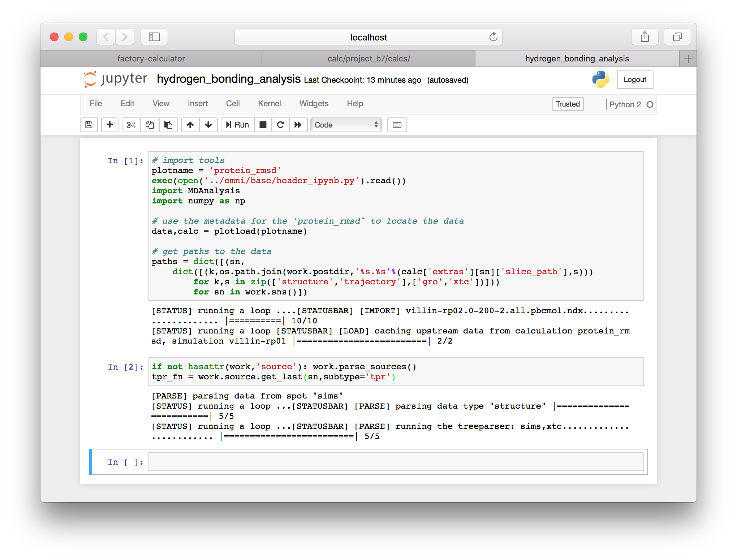
Task: Open the Help menu
Action: pyautogui.click(x=355, y=104)
